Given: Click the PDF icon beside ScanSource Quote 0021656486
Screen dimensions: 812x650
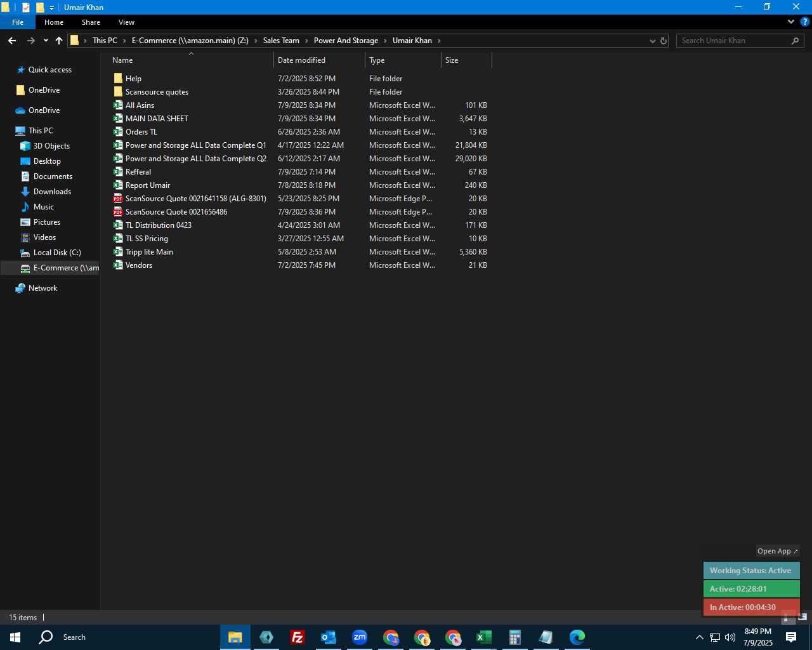Looking at the screenshot, I should [118, 212].
